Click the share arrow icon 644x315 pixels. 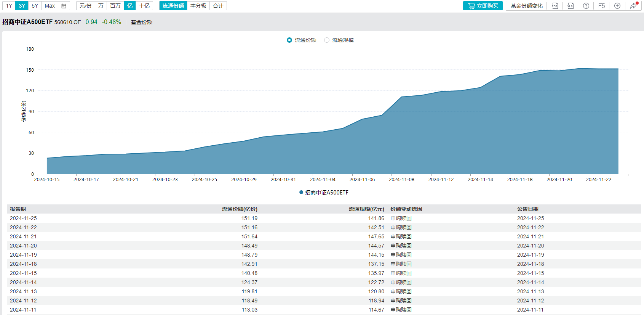(x=633, y=6)
